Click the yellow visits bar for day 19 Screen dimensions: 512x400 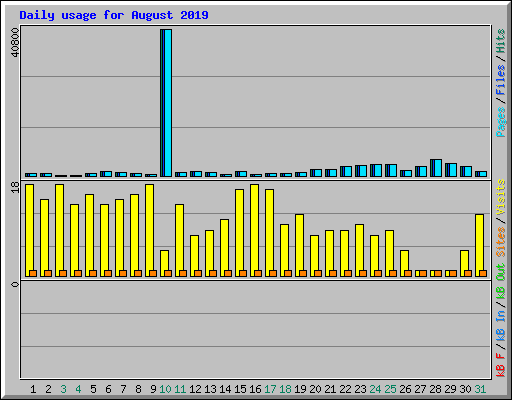[299, 245]
